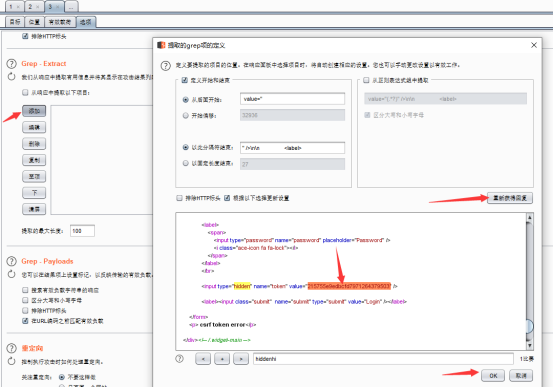Click max capture length field 100
This screenshot has height=388, width=553.
click(x=82, y=231)
